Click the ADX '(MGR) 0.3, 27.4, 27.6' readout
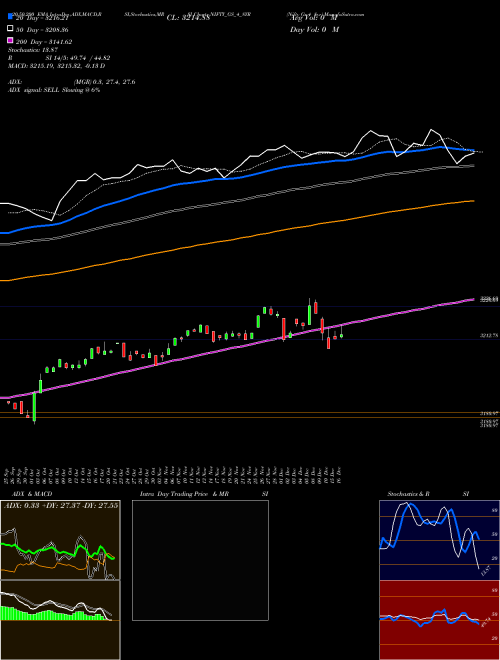Screen dimensions: 500x660 point(104,82)
